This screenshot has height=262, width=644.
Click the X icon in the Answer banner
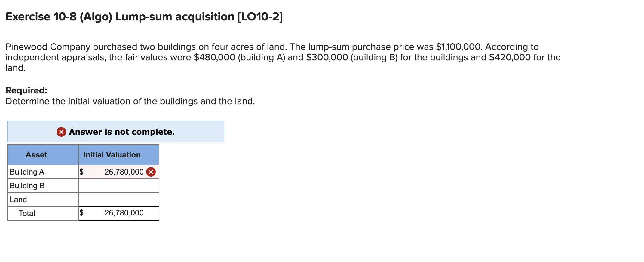coord(62,132)
